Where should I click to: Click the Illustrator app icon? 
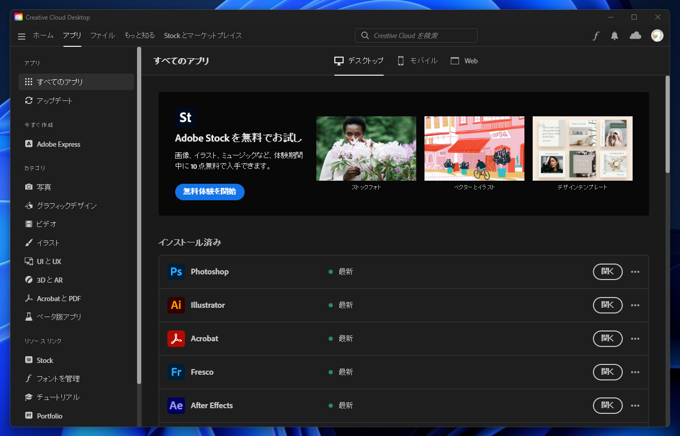tap(176, 305)
